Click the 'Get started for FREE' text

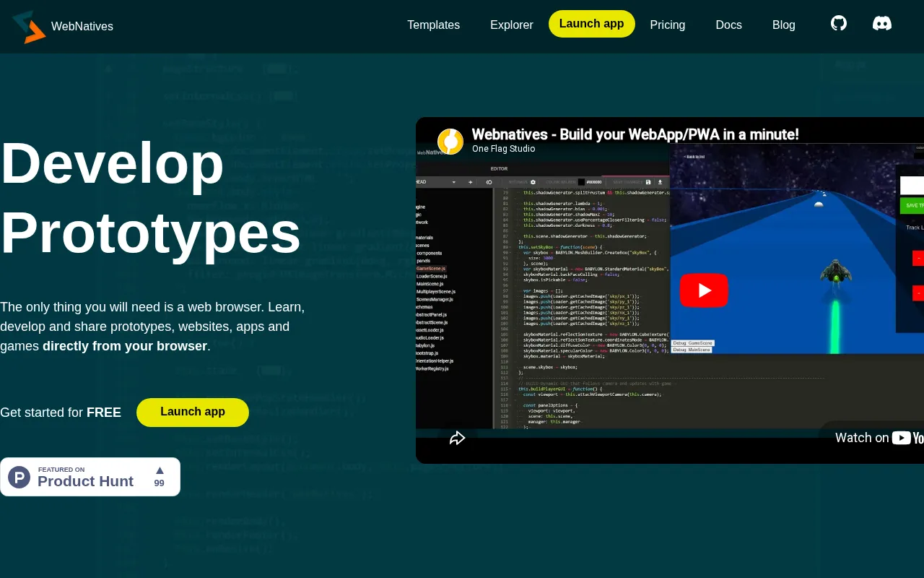pos(61,413)
